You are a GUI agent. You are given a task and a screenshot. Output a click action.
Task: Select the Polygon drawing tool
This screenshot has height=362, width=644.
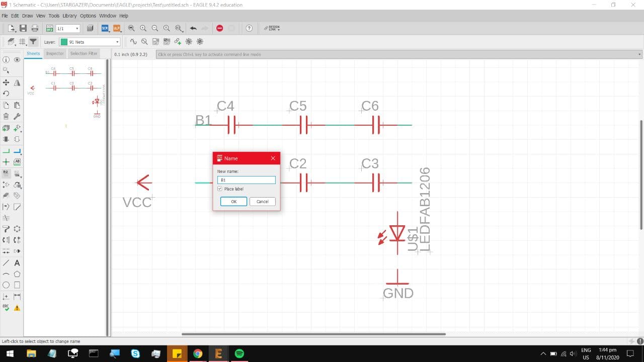point(17,274)
